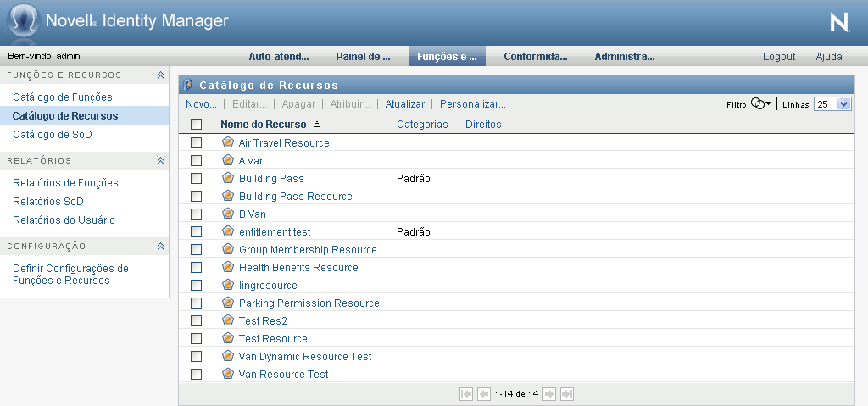Sort by the Nome do Recurso header

click(264, 125)
